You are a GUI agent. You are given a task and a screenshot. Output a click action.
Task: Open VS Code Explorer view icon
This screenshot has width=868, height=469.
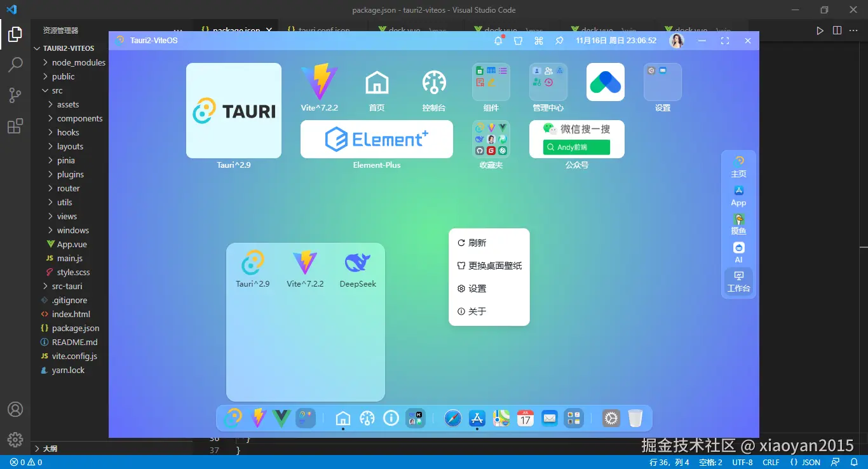15,34
